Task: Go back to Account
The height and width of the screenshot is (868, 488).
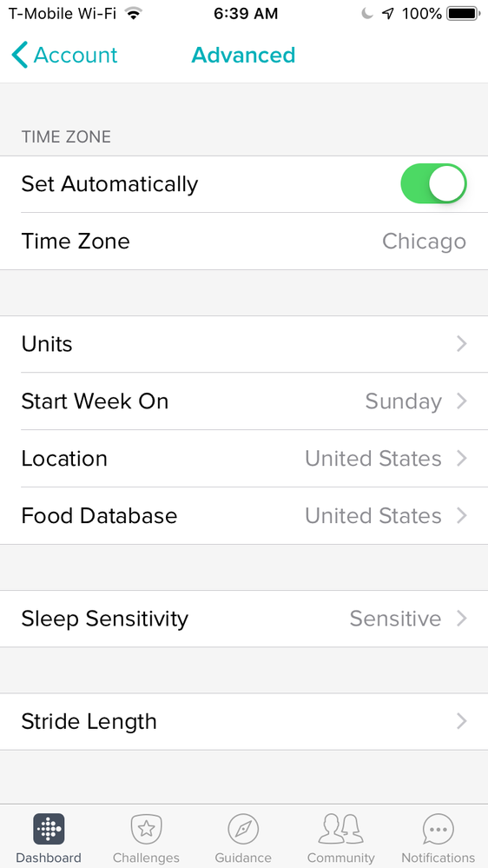Action: pyautogui.click(x=64, y=55)
